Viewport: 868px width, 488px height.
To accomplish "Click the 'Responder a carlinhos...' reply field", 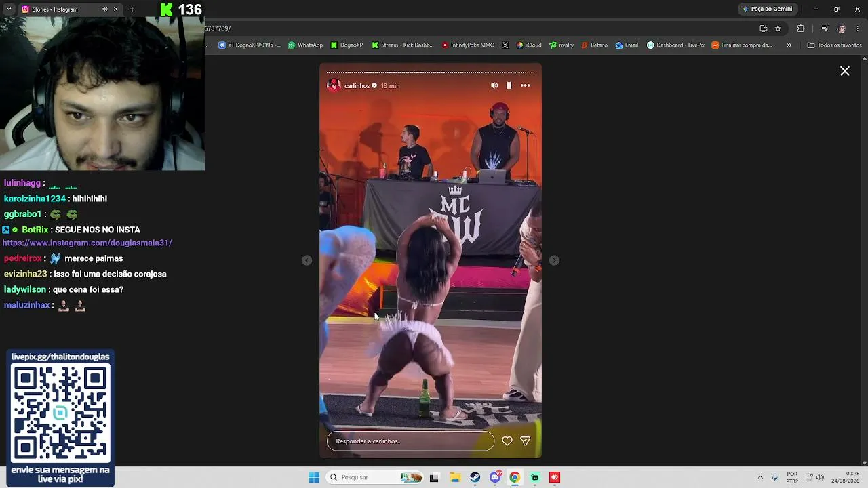I will (410, 441).
